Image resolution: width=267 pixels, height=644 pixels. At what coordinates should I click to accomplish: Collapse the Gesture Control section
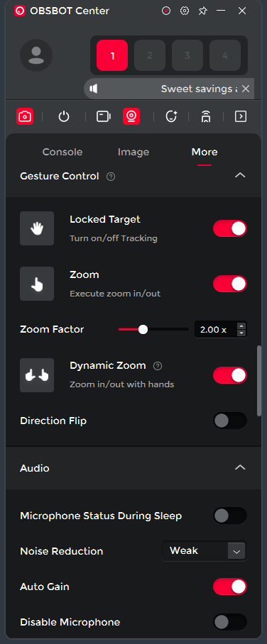(x=240, y=175)
